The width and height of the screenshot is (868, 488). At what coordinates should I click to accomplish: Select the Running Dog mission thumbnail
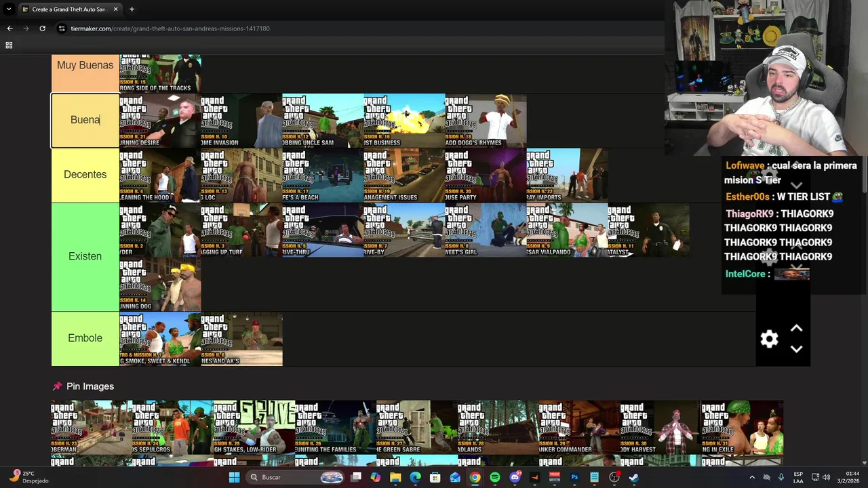160,284
